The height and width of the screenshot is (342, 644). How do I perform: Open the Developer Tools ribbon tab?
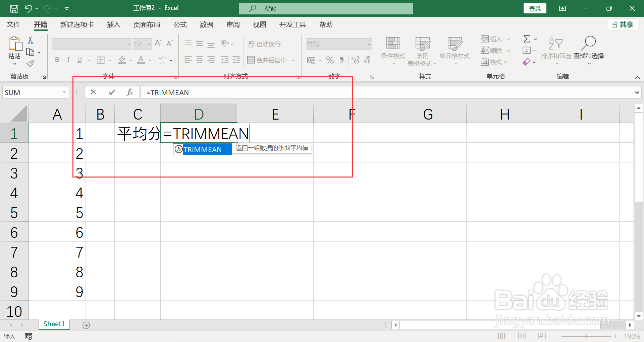click(x=293, y=25)
